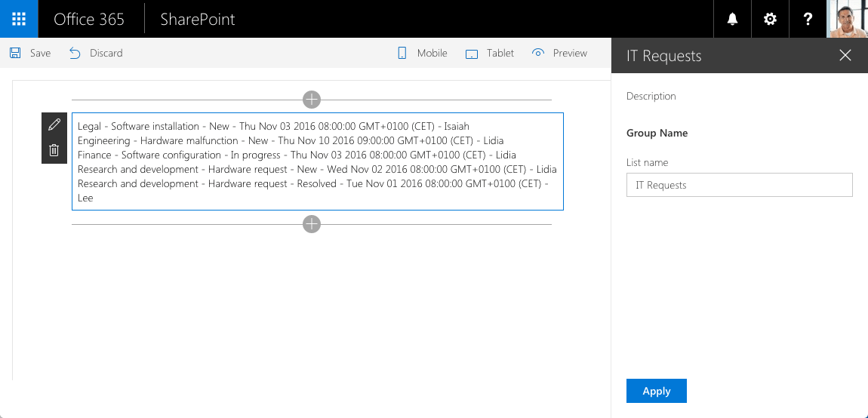The width and height of the screenshot is (868, 418).
Task: Open the Office 365 app launcher grid
Action: click(19, 19)
